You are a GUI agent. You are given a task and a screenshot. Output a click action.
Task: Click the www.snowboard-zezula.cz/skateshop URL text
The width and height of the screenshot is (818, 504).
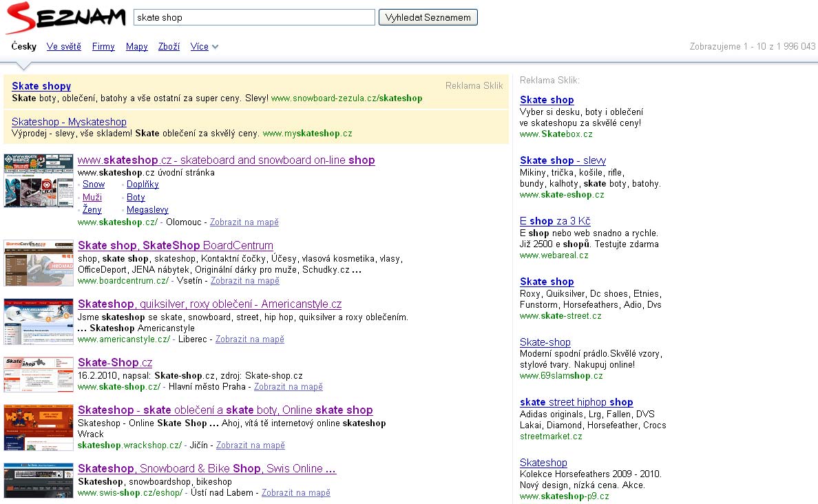click(347, 98)
